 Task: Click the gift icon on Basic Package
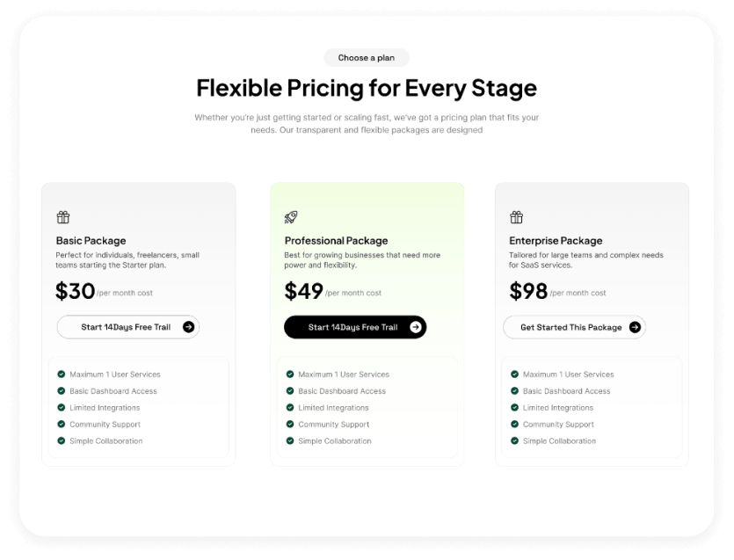tap(62, 217)
